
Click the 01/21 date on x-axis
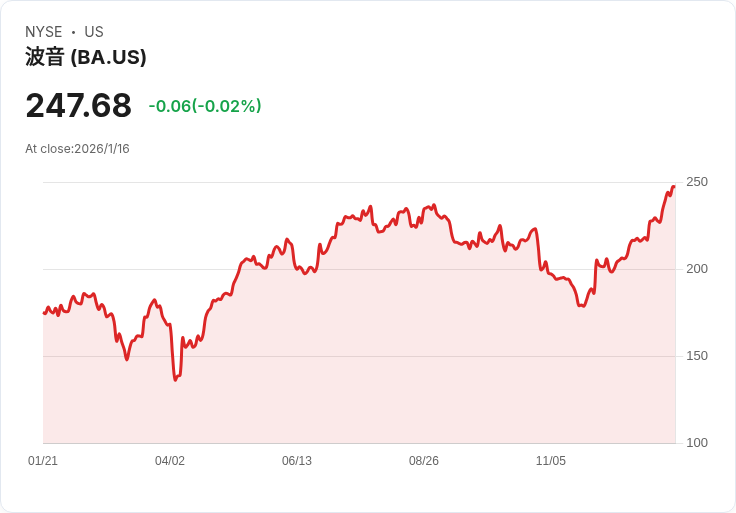point(43,461)
